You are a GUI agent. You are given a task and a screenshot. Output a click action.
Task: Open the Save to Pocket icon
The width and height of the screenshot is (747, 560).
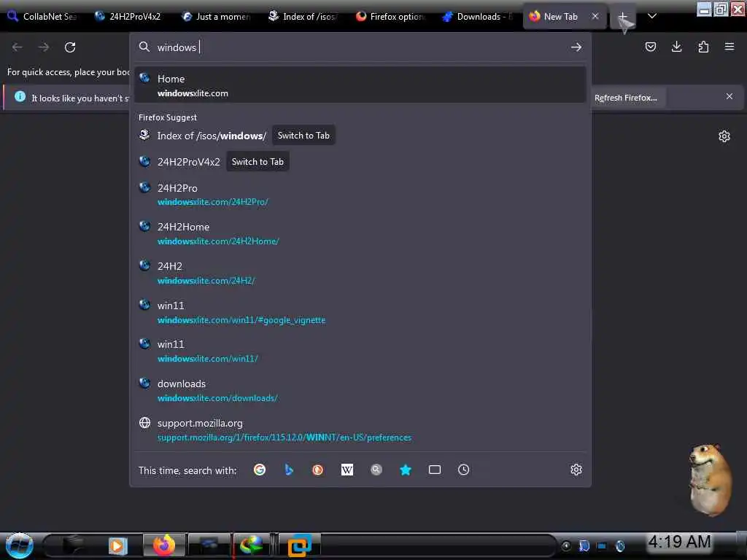[x=650, y=47]
